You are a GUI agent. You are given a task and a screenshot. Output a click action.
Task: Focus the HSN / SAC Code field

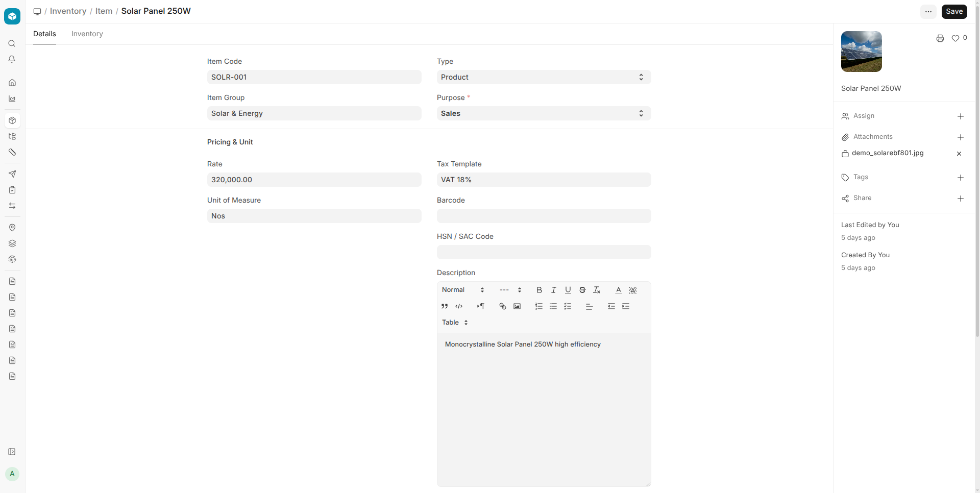544,252
